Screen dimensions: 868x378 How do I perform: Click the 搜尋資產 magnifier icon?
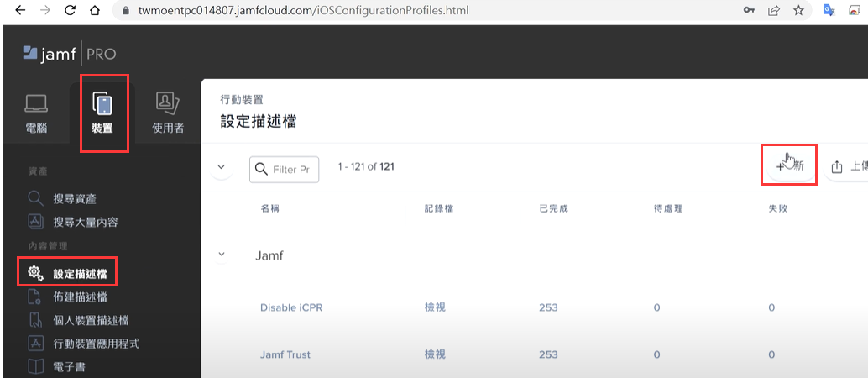click(x=35, y=198)
